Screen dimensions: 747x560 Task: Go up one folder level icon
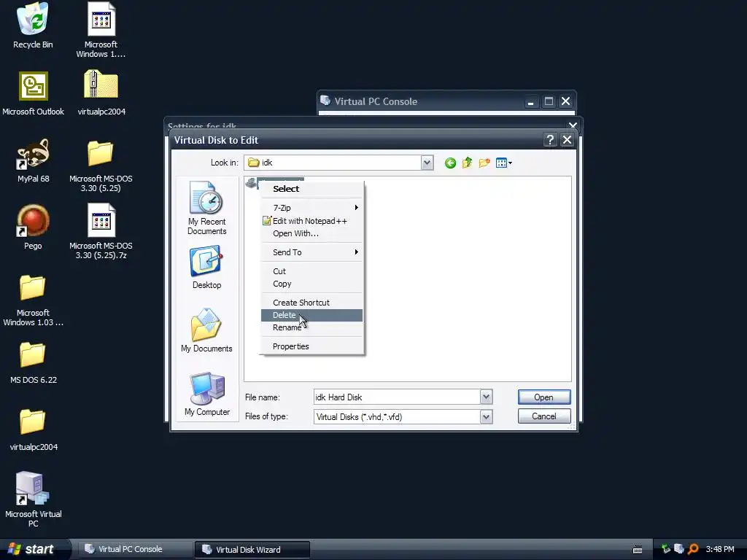tap(467, 163)
